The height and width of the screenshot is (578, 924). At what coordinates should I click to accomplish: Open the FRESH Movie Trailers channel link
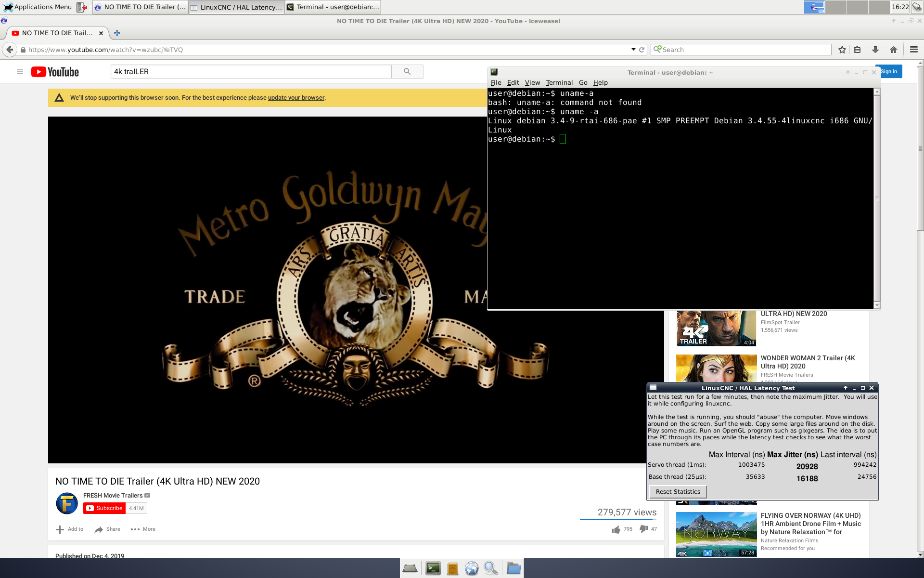tap(113, 495)
